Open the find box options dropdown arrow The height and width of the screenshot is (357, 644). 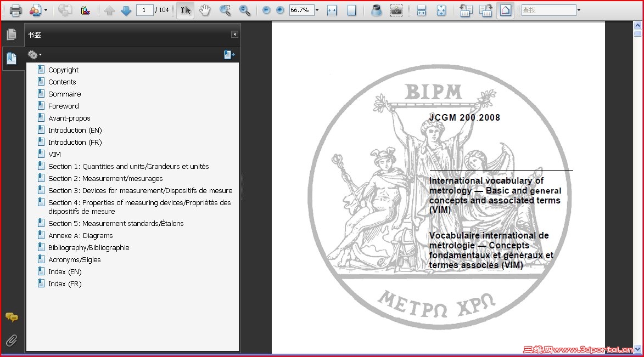579,10
